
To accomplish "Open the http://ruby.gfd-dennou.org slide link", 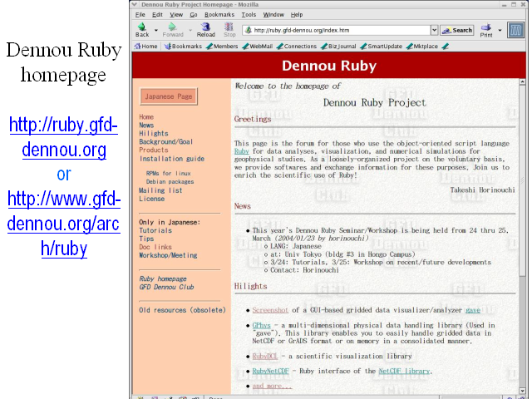I will click(x=64, y=137).
